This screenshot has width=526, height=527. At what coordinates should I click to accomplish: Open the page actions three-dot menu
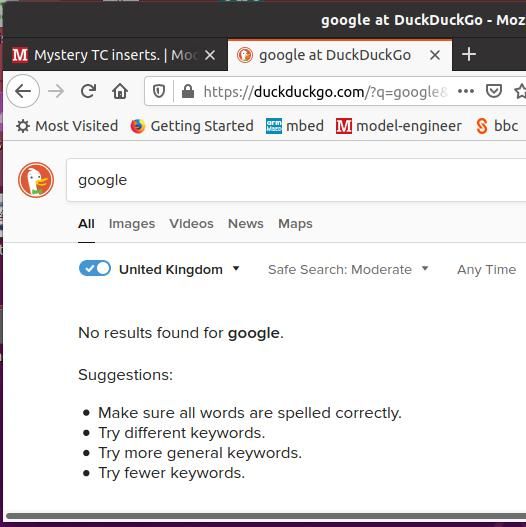tap(466, 91)
